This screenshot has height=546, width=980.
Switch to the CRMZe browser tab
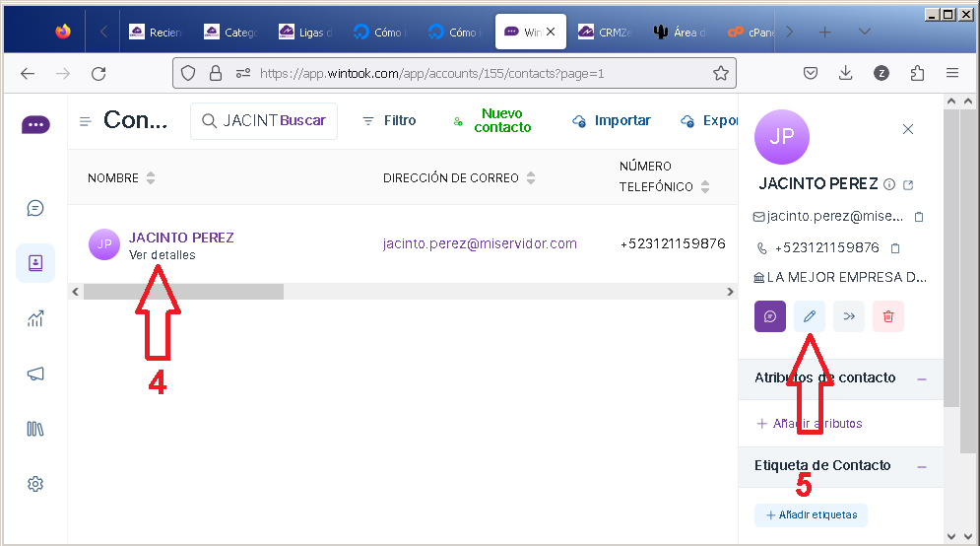tap(605, 32)
